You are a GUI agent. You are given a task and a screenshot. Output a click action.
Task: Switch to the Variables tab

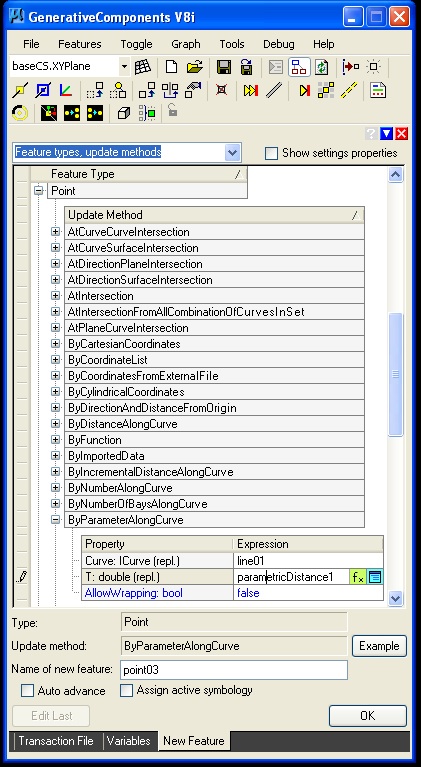click(129, 741)
